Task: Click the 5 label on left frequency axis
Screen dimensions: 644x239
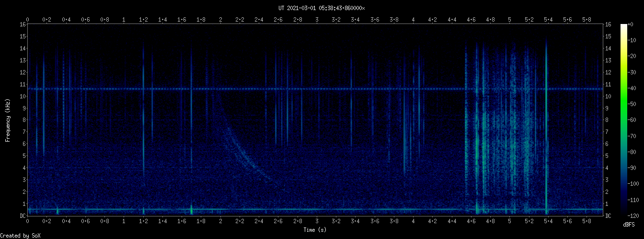Action: tap(24, 155)
